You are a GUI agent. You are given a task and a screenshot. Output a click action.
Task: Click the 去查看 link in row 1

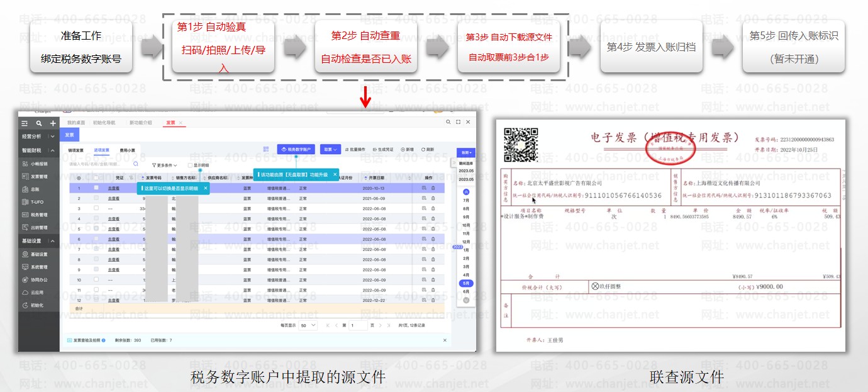(114, 188)
